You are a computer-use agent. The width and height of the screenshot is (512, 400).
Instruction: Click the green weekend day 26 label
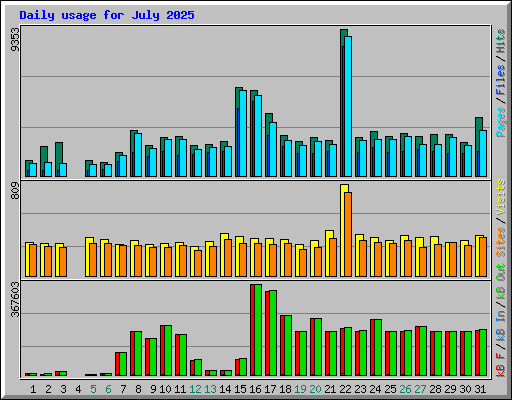coord(405,389)
